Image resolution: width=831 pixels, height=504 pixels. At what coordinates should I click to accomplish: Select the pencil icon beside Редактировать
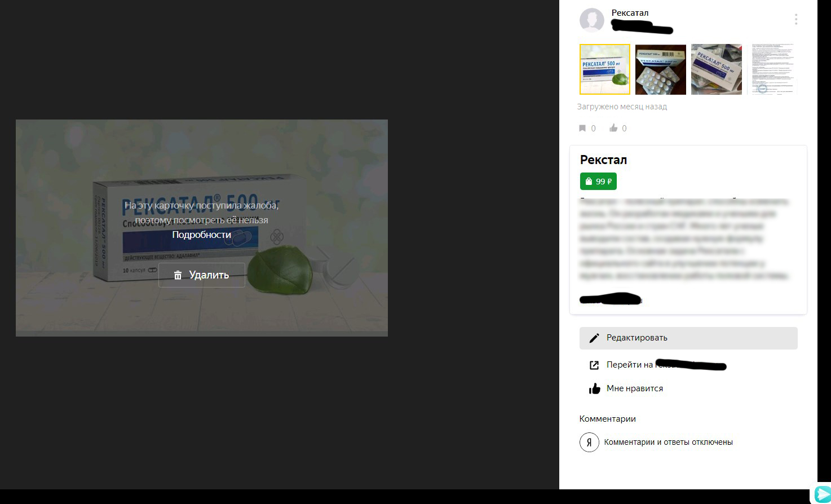pyautogui.click(x=594, y=338)
